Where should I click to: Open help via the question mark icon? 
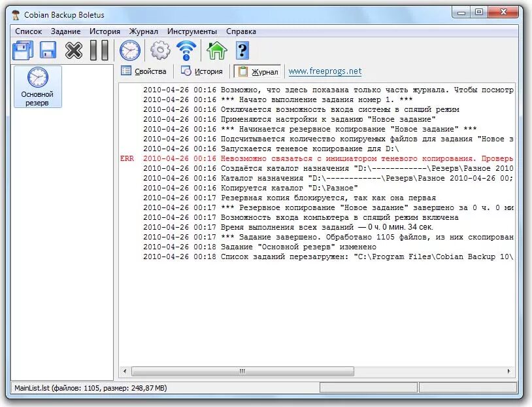point(242,50)
